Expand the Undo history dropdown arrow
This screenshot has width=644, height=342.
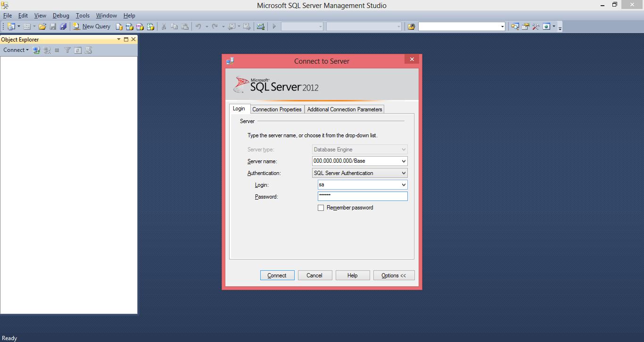pyautogui.click(x=206, y=26)
